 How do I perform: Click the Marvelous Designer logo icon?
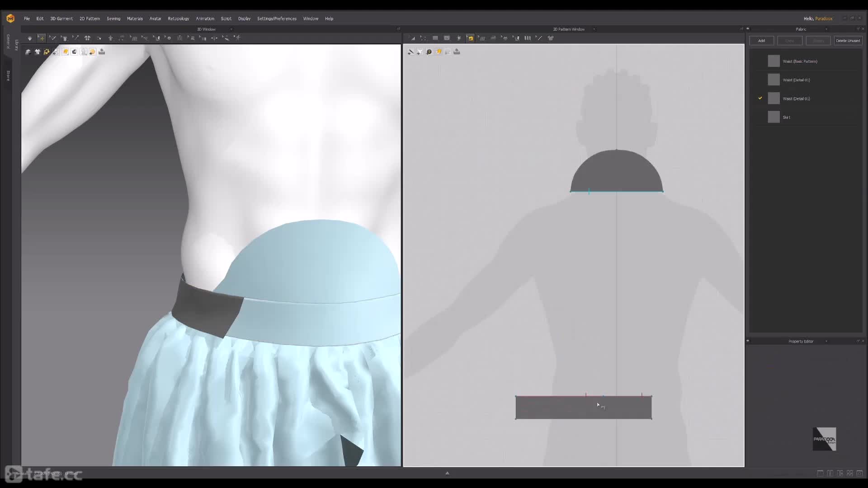10,19
